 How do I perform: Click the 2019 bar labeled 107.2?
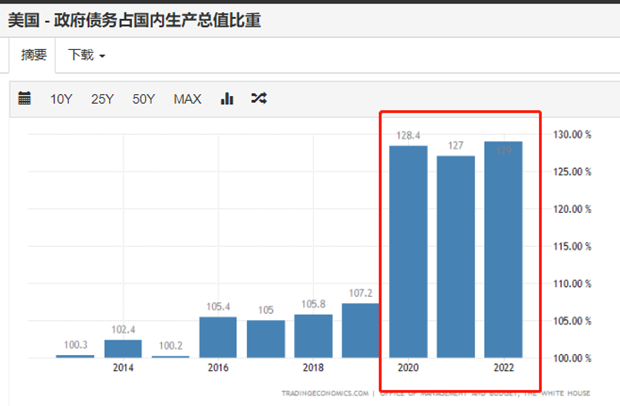(x=361, y=330)
